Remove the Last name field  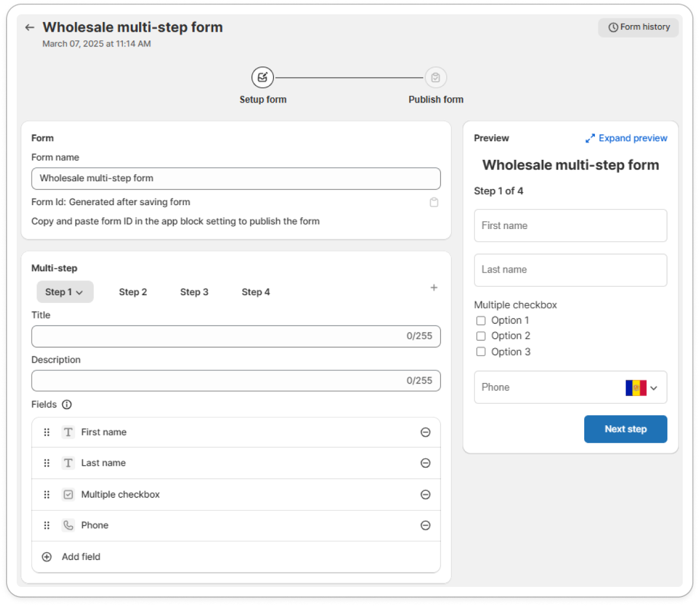pyautogui.click(x=425, y=463)
